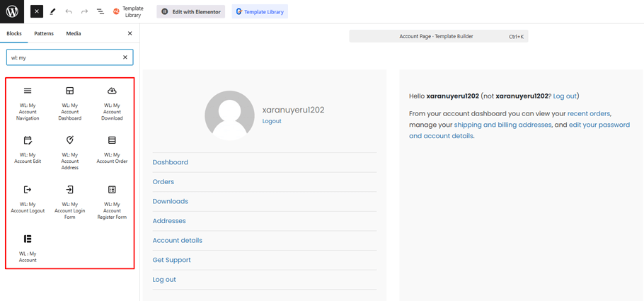
Task: Insert WL: My Account Dashboard block
Action: point(70,103)
